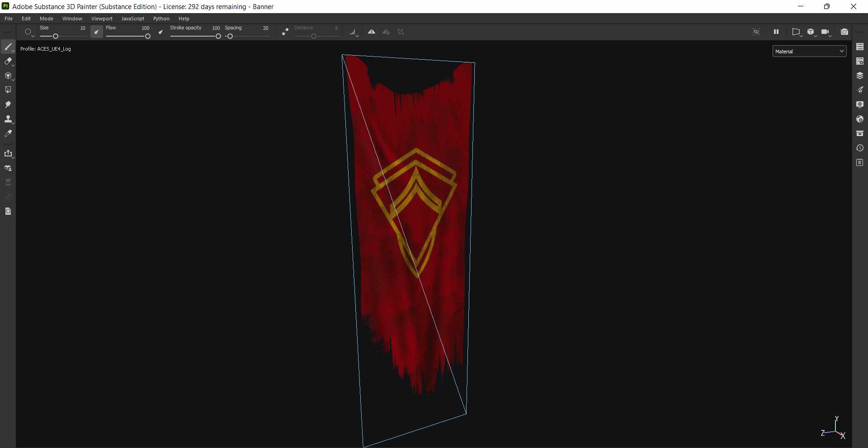Select the Clone stamp tool

point(8,119)
